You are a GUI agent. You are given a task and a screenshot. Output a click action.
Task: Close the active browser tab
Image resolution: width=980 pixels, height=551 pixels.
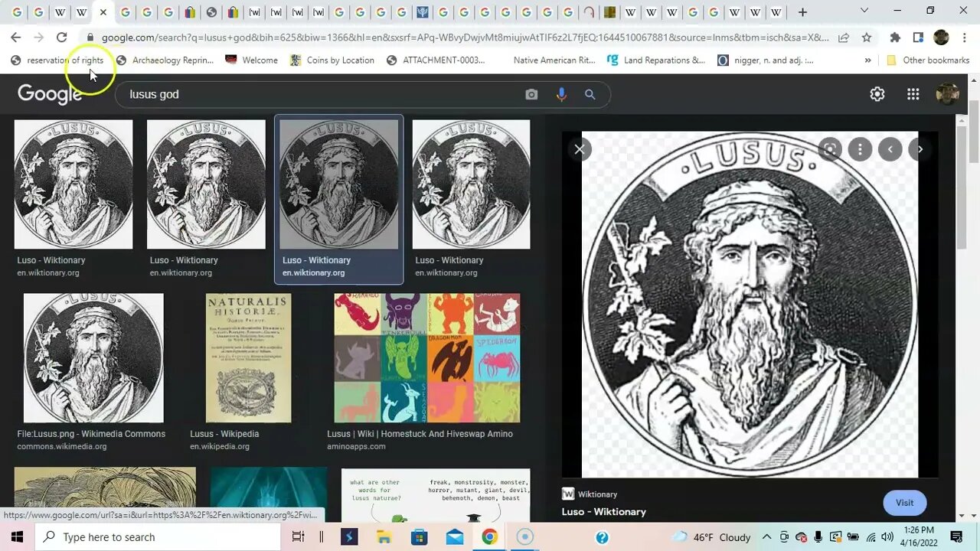coord(103,12)
